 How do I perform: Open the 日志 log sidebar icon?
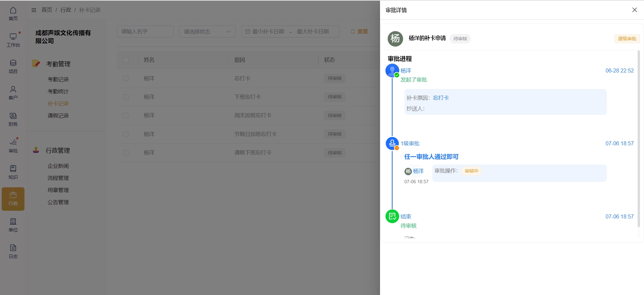coord(13,251)
